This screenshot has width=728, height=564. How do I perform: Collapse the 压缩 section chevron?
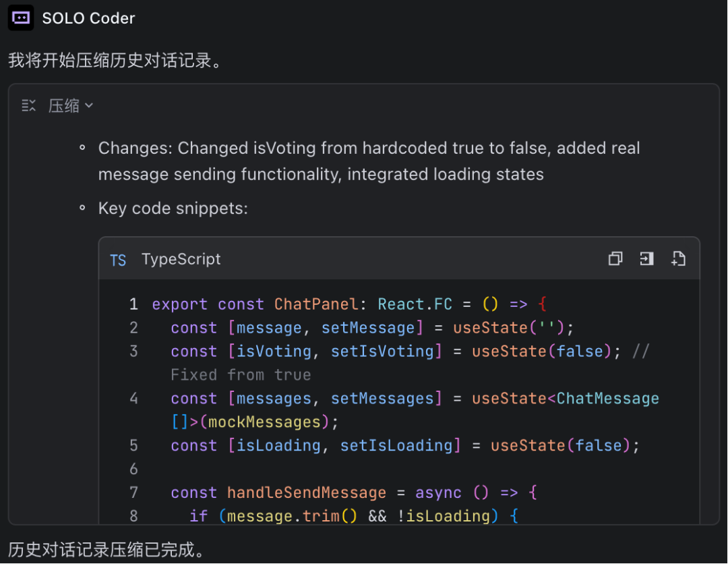click(89, 106)
